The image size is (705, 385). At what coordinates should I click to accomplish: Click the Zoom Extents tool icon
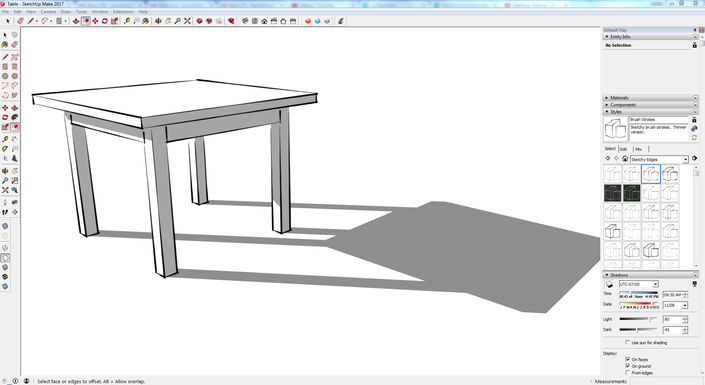[x=187, y=21]
